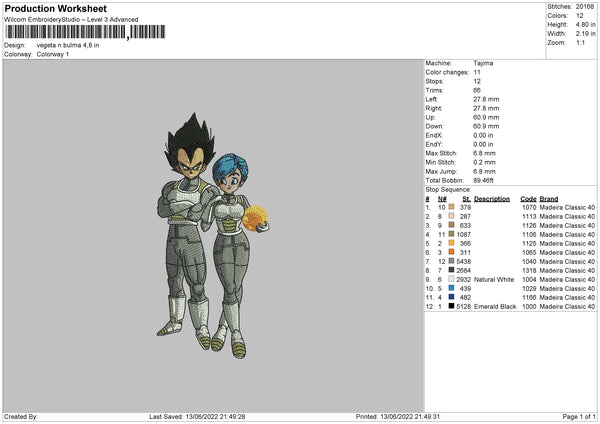Click 'Madeira Classic 40' in row 1
Screen dimensions: 600x424
click(567, 207)
